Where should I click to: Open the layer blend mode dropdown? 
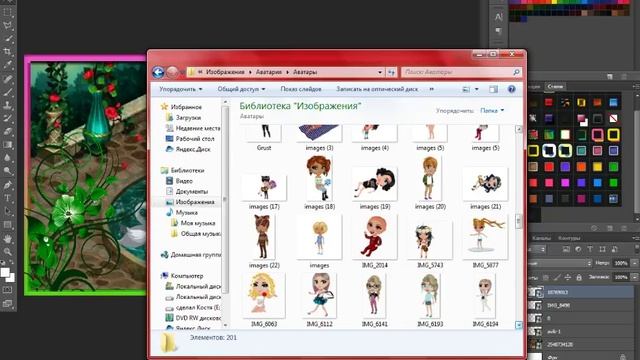[560, 263]
